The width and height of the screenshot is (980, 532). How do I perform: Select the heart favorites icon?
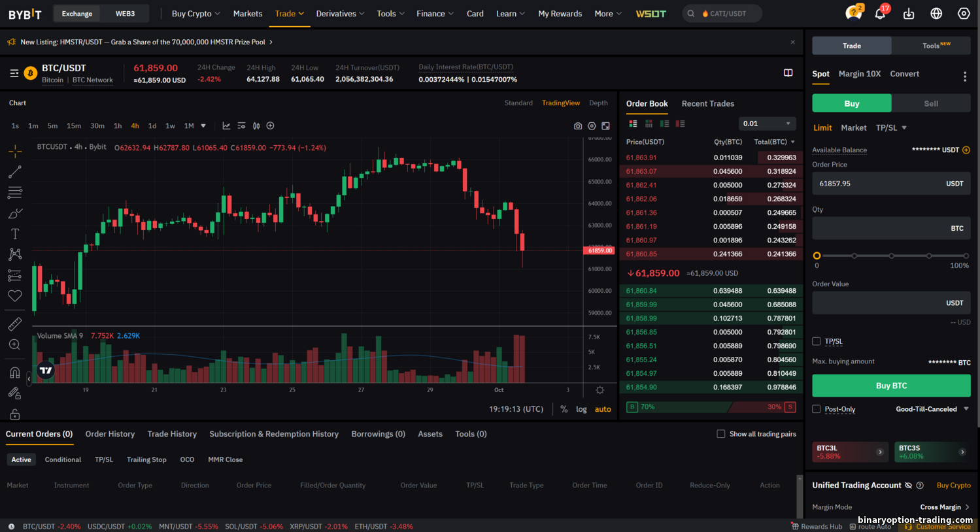point(15,296)
